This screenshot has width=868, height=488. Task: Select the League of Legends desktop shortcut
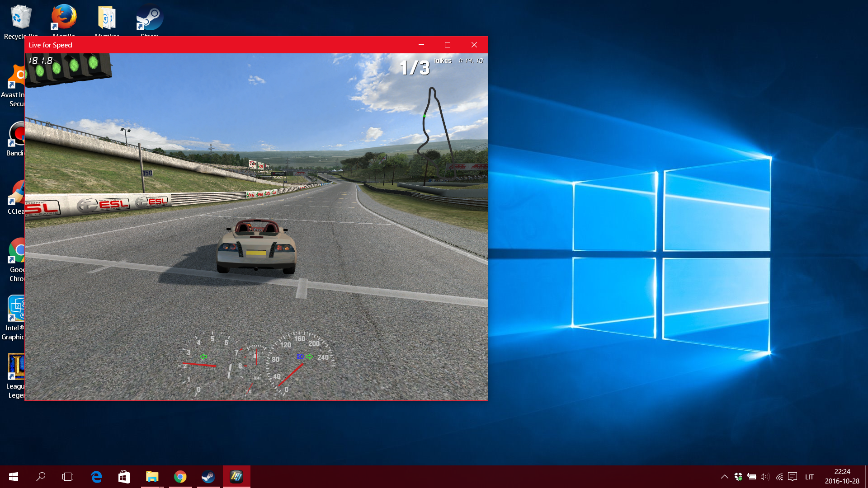16,376
